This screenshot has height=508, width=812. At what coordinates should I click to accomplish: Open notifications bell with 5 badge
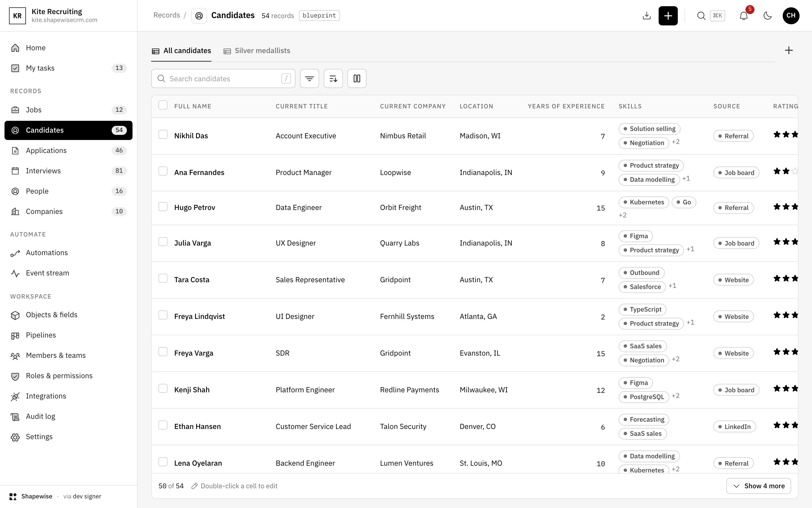tap(743, 16)
